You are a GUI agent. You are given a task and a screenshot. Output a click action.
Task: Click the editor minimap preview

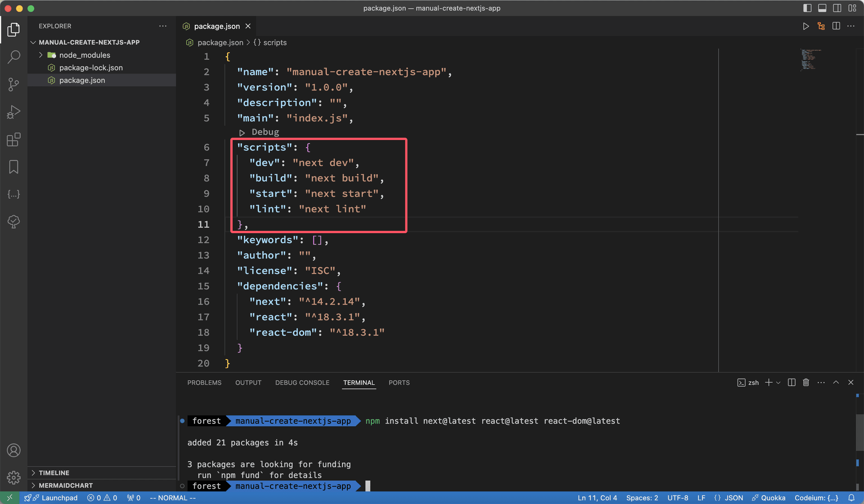811,60
